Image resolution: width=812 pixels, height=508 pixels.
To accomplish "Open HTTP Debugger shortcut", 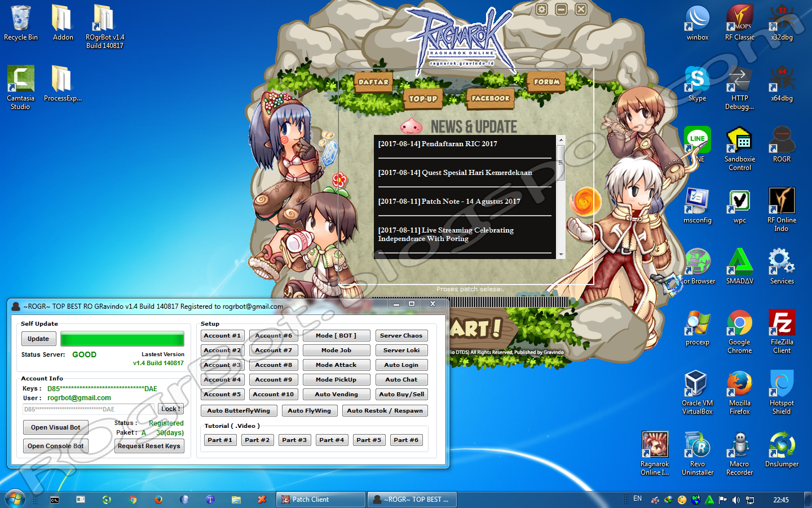I will point(740,87).
